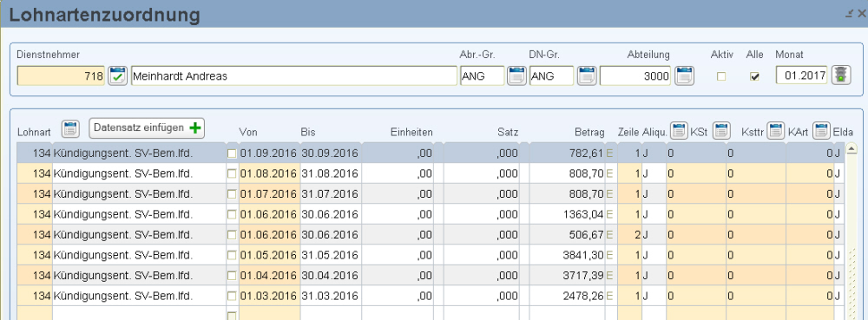Click the collapse arrow icon in title bar

coord(849,15)
